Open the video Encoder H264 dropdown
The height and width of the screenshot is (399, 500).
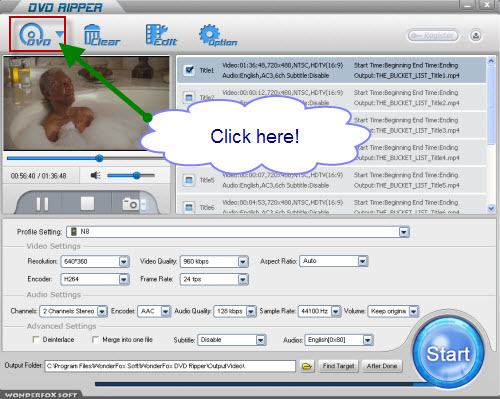click(124, 279)
